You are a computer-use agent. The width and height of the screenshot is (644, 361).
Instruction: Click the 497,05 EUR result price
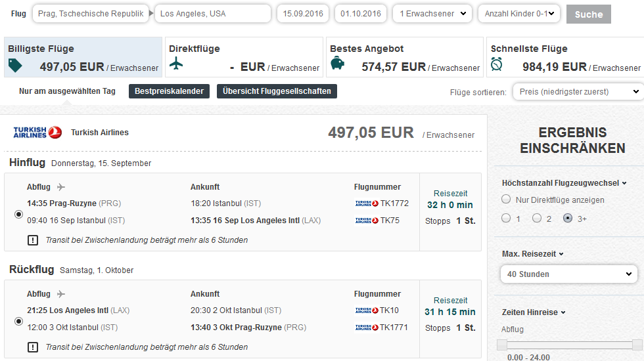click(371, 133)
